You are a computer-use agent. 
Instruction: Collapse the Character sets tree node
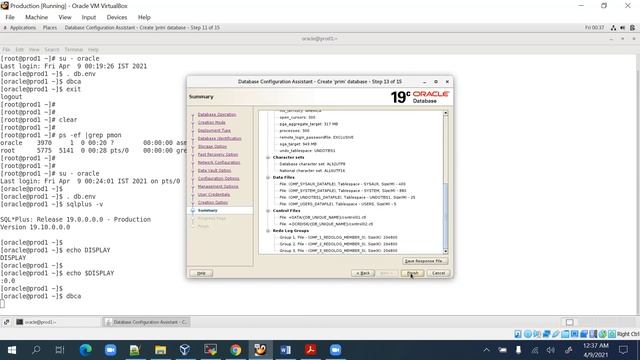pyautogui.click(x=268, y=158)
